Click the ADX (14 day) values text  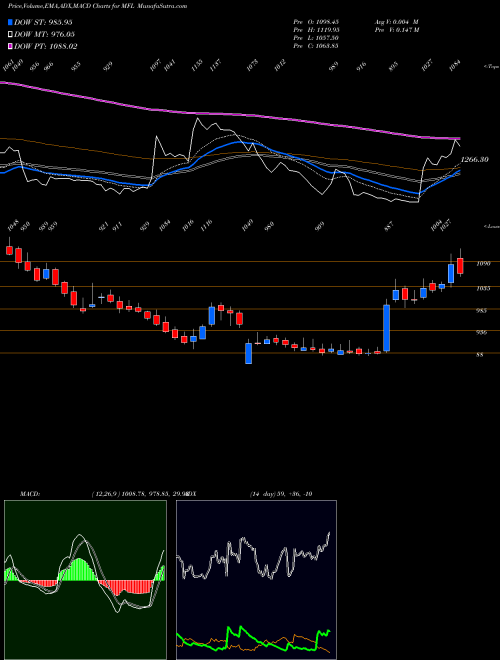tap(281, 494)
